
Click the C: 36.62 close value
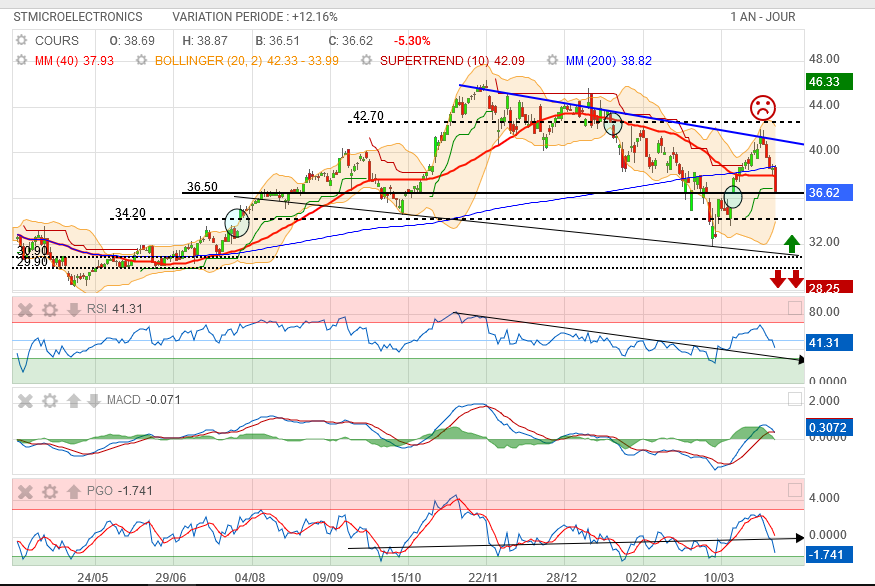click(x=350, y=41)
